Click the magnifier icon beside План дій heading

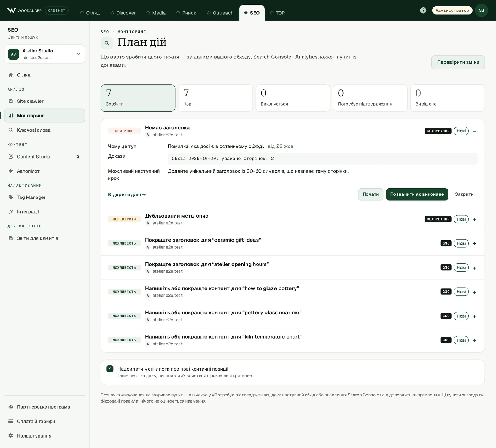click(107, 43)
